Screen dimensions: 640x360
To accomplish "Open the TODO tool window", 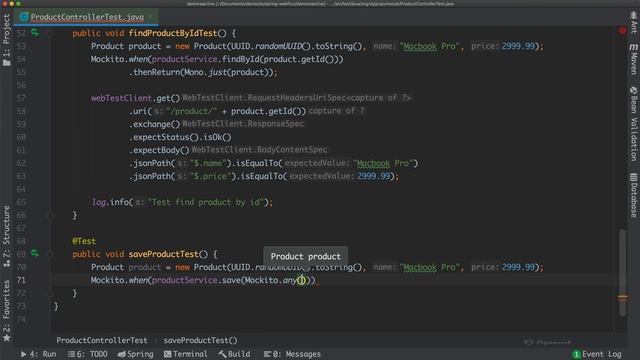I will click(x=88, y=354).
